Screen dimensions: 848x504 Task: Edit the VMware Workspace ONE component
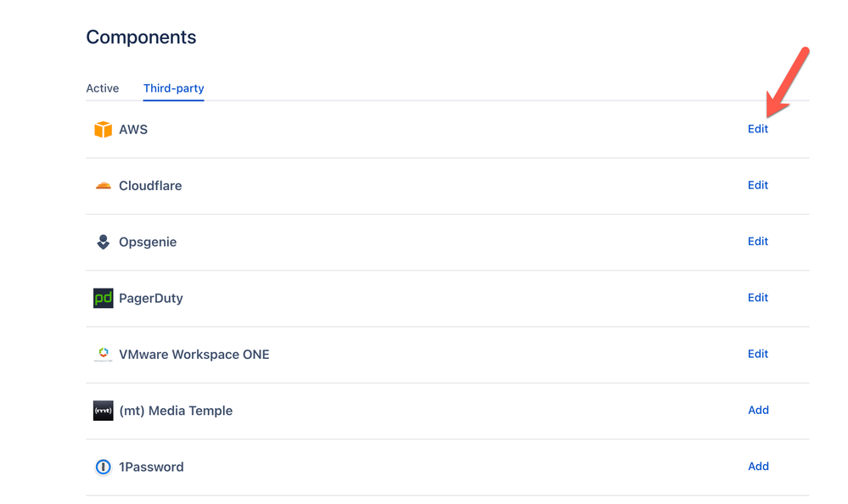click(757, 354)
